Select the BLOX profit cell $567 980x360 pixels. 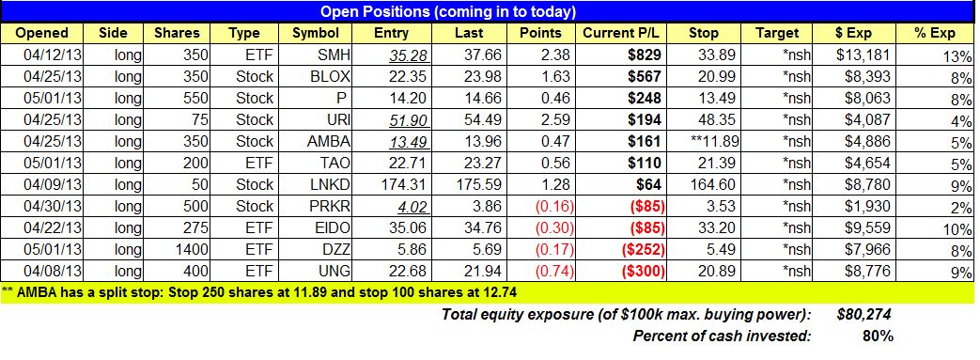click(645, 76)
